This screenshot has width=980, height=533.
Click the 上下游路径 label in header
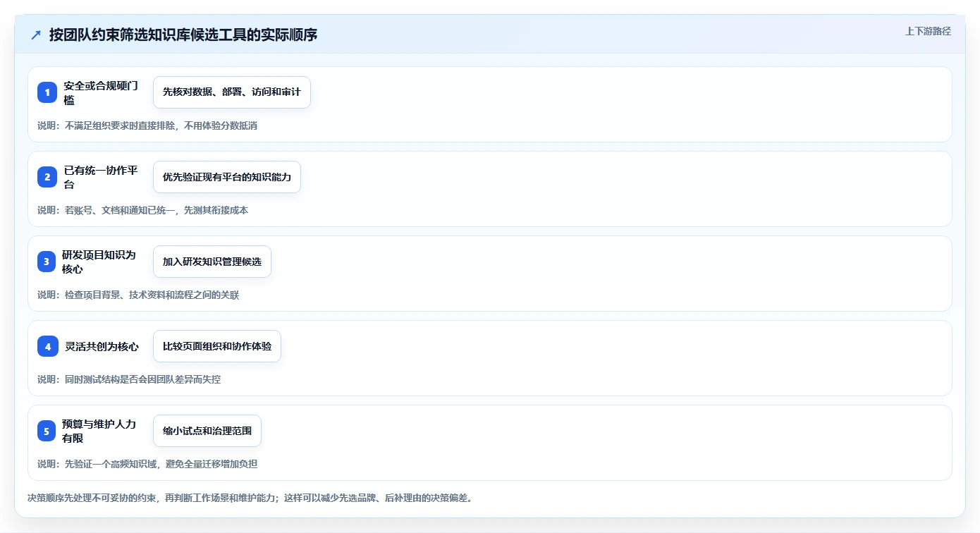(x=928, y=31)
